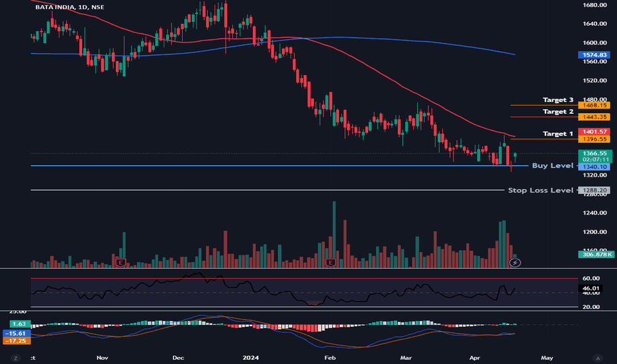
Task: Click the May label on the time axis
Action: coord(547,357)
